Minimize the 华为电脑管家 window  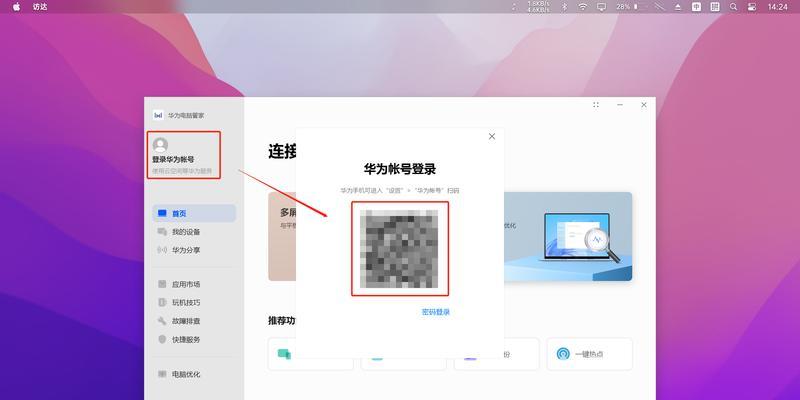(620, 105)
